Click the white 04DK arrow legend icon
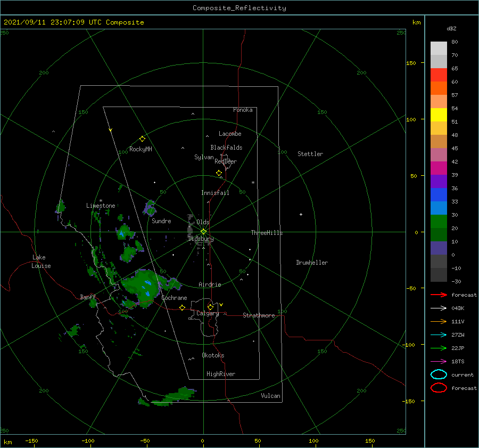Screen dimensions: 479x448 coord(439,308)
